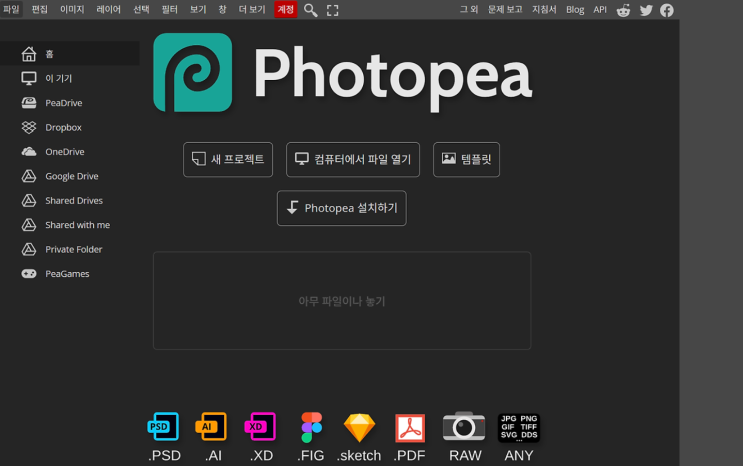This screenshot has height=466, width=743.
Task: Click the .XD format icon
Action: [261, 426]
